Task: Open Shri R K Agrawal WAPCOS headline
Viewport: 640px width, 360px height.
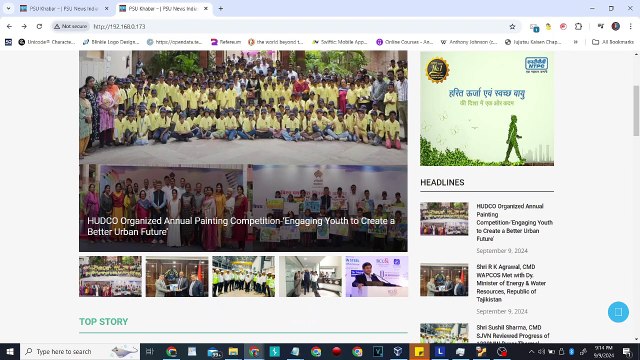Action: [x=511, y=283]
